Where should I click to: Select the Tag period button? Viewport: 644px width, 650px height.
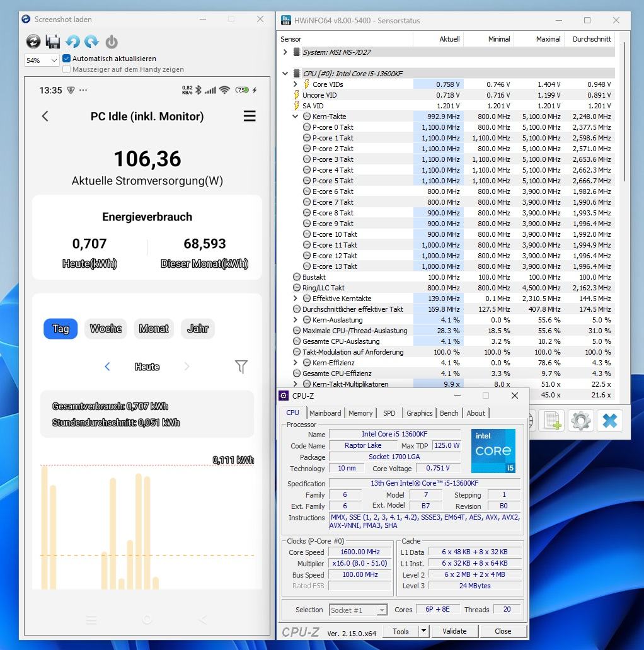60,329
